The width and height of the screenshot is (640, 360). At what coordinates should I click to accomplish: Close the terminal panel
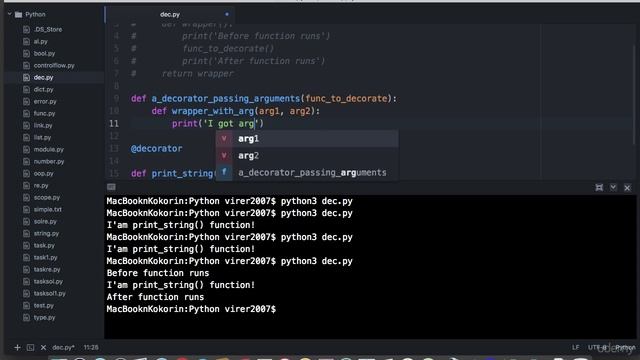(x=627, y=188)
